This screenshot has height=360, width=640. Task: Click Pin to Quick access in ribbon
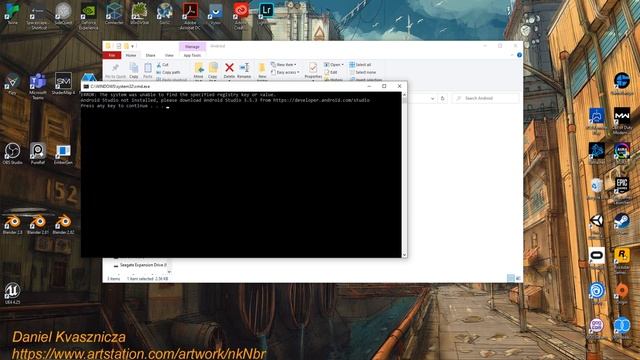coord(116,70)
